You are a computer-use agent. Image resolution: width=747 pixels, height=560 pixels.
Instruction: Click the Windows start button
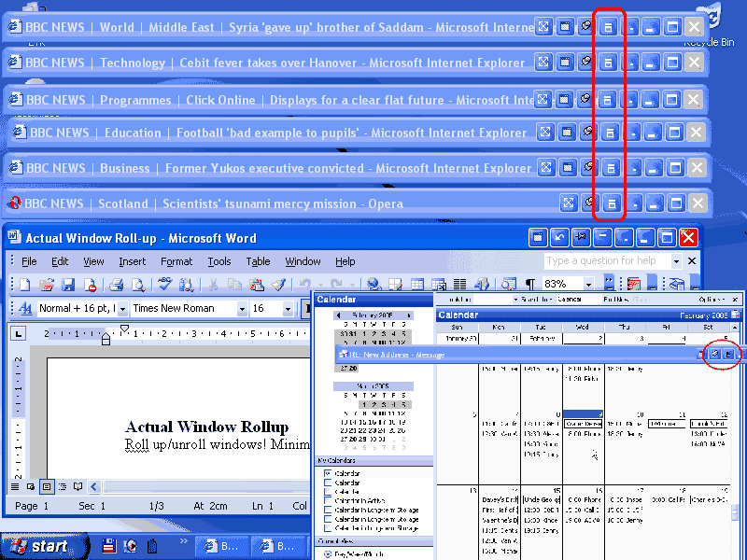click(44, 546)
